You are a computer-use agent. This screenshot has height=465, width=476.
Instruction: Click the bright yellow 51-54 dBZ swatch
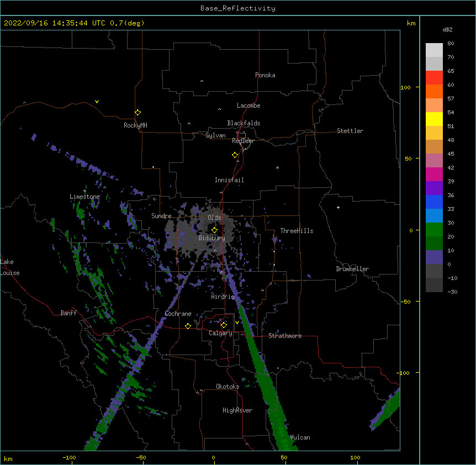(x=434, y=119)
